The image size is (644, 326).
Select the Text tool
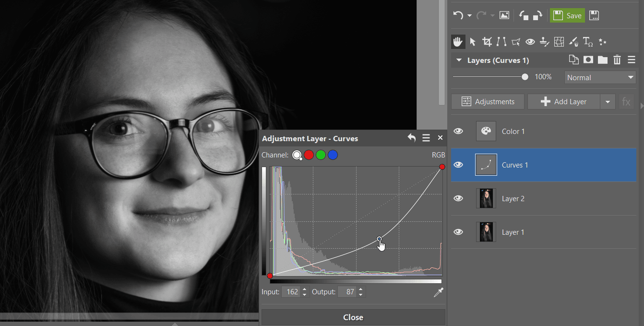[588, 42]
